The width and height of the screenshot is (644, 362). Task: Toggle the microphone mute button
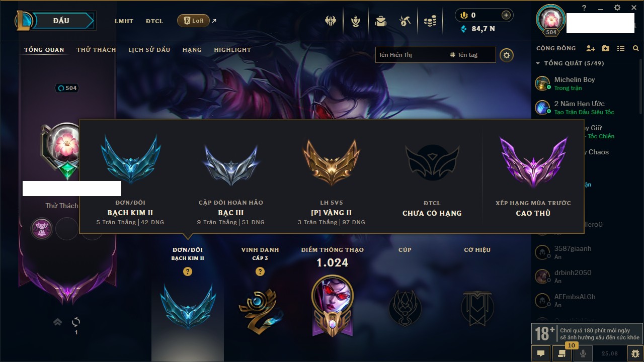tap(583, 353)
